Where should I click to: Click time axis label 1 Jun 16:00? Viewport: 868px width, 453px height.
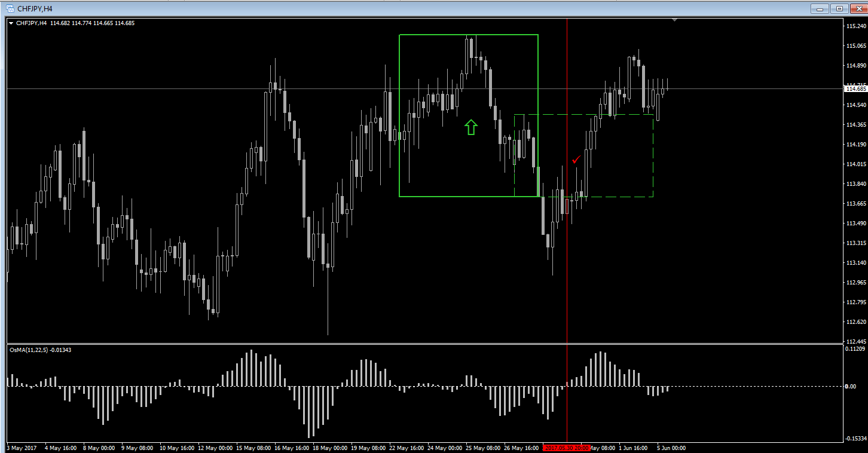pos(633,448)
